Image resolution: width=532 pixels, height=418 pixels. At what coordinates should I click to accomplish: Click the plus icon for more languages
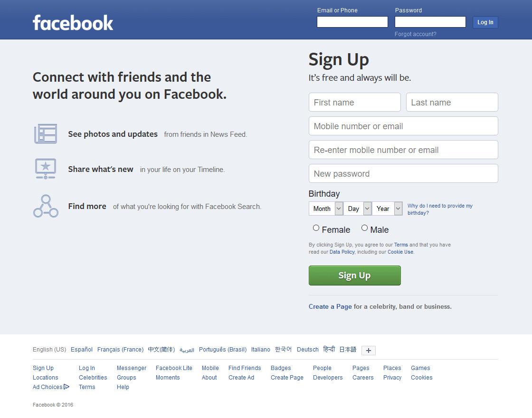(x=369, y=350)
